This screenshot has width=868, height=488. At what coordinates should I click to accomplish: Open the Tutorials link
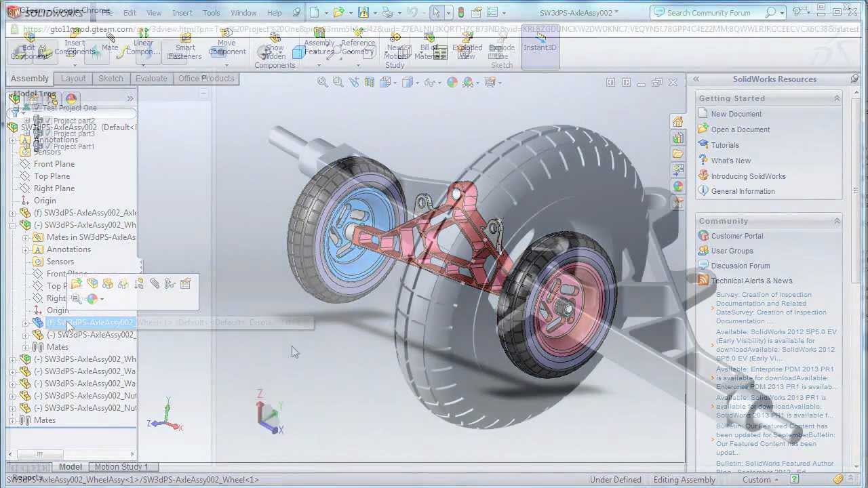(x=725, y=145)
